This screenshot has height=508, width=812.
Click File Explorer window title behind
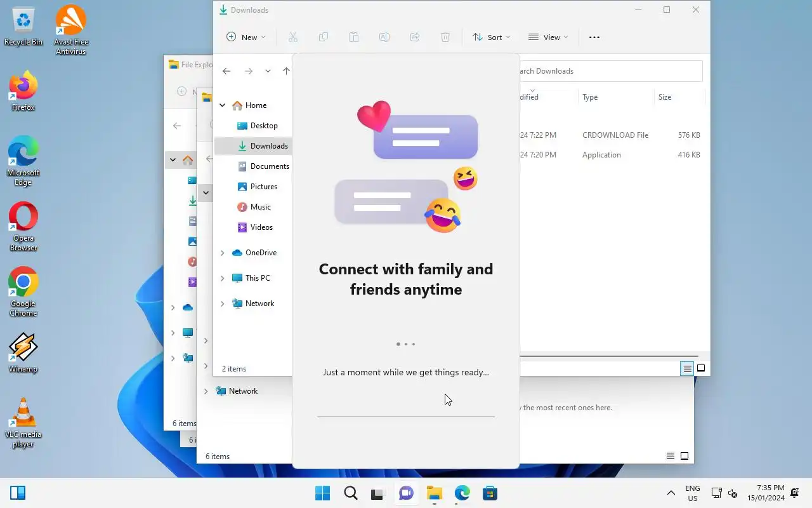coord(197,64)
